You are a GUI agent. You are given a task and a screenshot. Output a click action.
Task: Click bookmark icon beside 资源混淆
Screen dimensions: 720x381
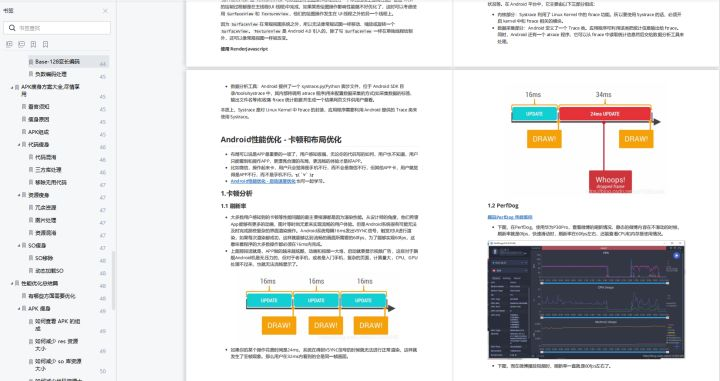pos(31,233)
